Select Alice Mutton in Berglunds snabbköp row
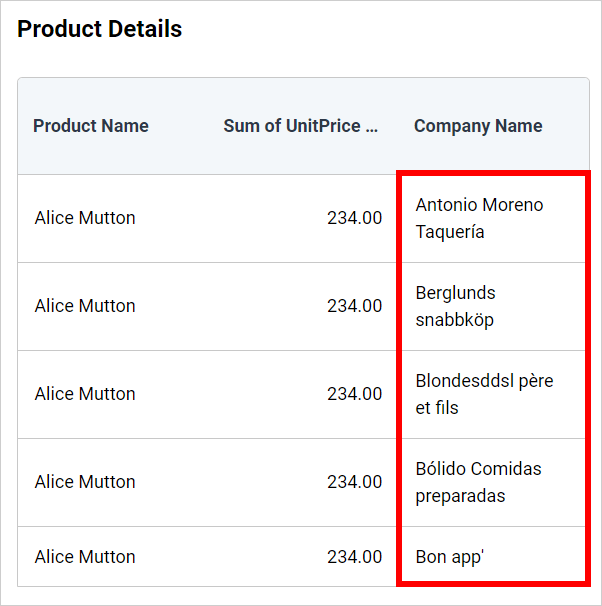This screenshot has height=606, width=602. pyautogui.click(x=85, y=306)
